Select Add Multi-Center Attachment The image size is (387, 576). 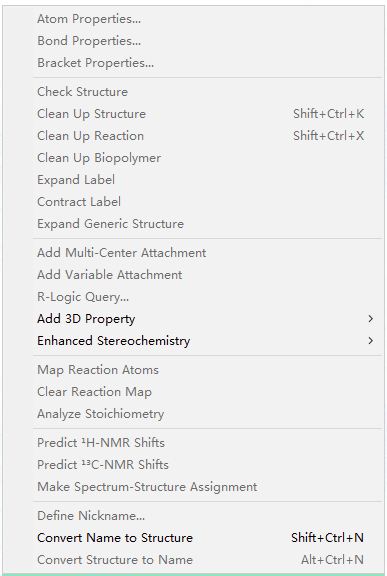pos(207,253)
